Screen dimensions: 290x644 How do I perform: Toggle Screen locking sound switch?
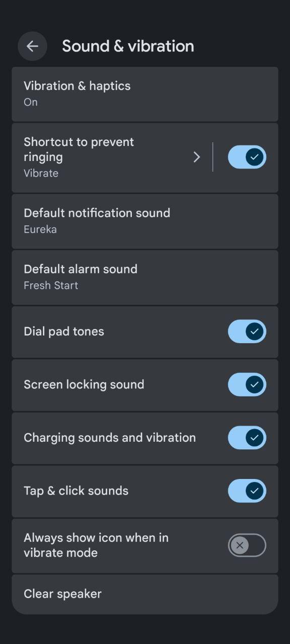(x=247, y=385)
